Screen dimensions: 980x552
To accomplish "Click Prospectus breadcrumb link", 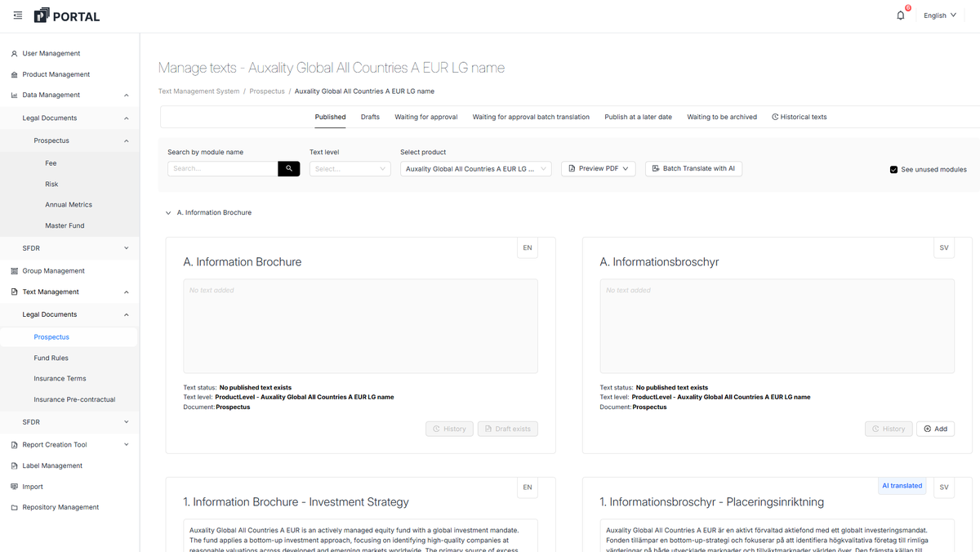I will pyautogui.click(x=267, y=91).
